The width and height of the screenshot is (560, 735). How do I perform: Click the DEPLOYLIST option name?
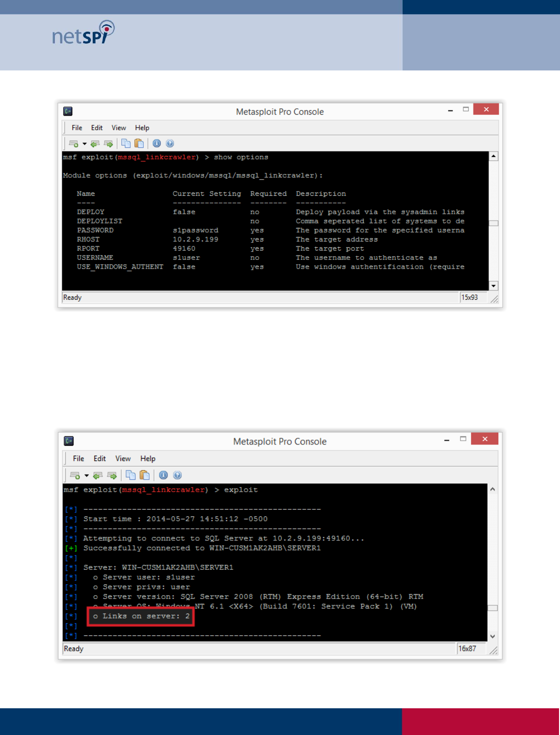pos(100,221)
